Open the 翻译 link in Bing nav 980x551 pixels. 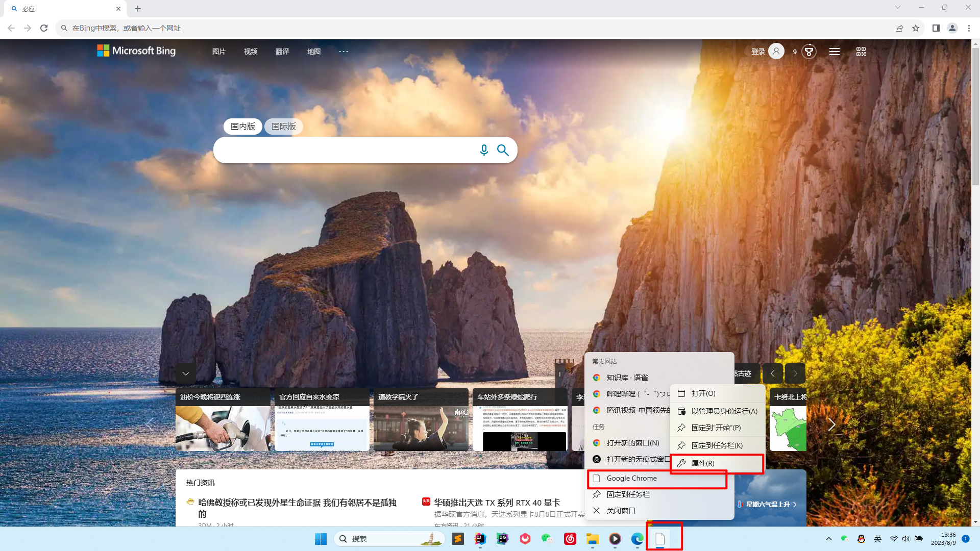[x=282, y=52]
